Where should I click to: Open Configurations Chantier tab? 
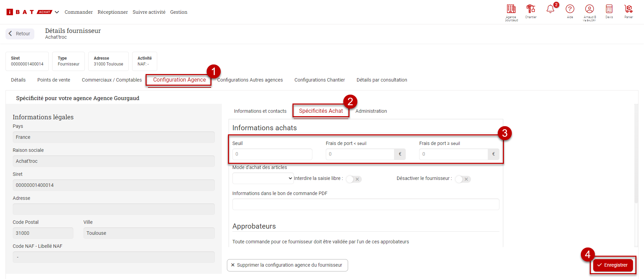(320, 80)
